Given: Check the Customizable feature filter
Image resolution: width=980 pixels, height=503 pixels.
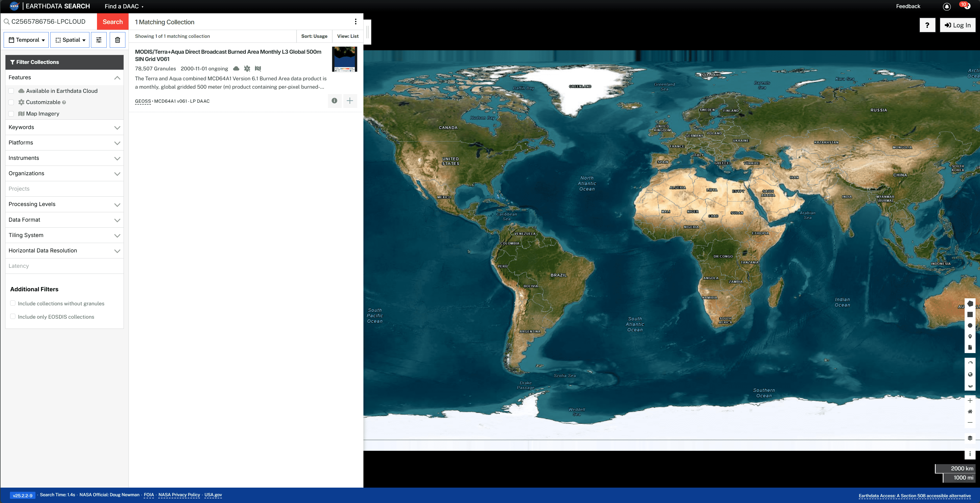Looking at the screenshot, I should 11,102.
